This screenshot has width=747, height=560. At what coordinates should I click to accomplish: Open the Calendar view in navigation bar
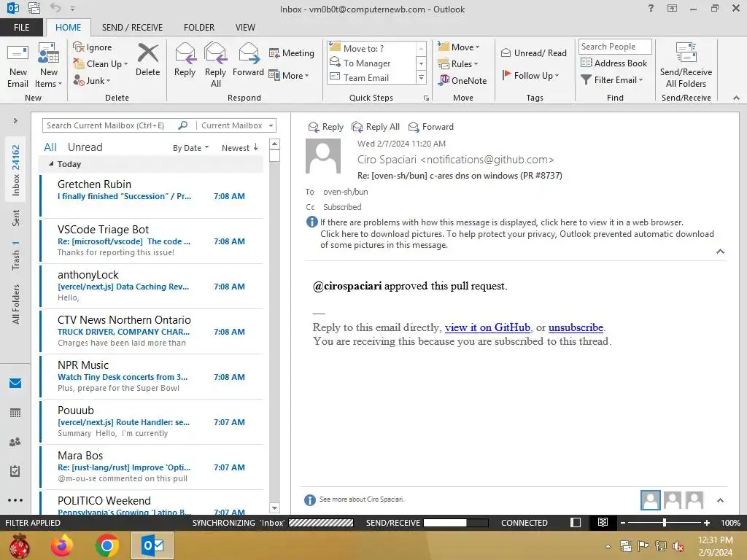pos(15,413)
